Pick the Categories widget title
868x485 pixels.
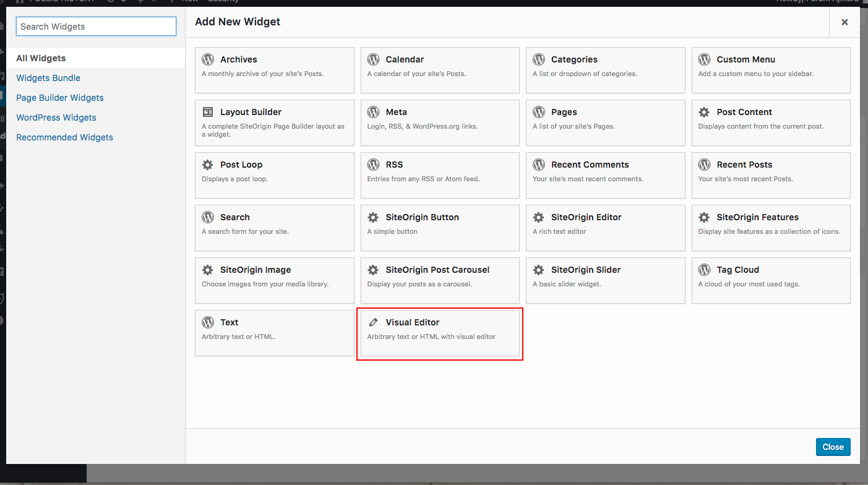[574, 59]
